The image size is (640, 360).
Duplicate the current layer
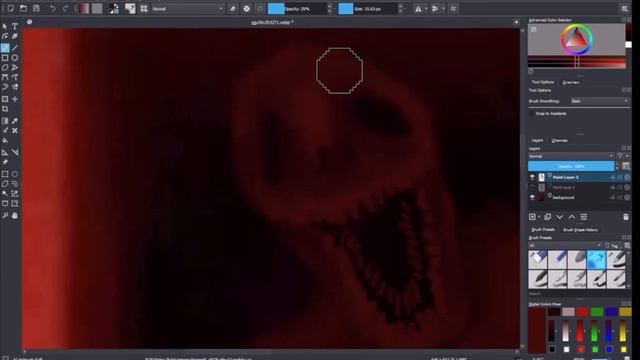click(x=547, y=217)
